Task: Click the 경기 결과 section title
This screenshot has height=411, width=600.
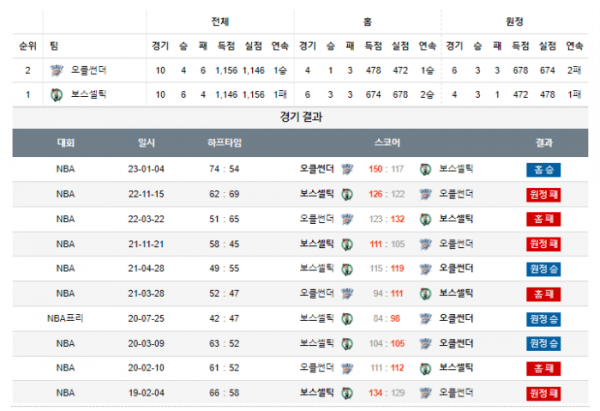Action: [x=301, y=117]
